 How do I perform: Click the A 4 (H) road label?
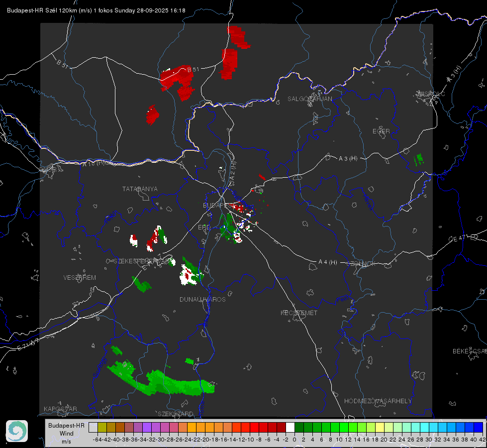click(x=328, y=262)
